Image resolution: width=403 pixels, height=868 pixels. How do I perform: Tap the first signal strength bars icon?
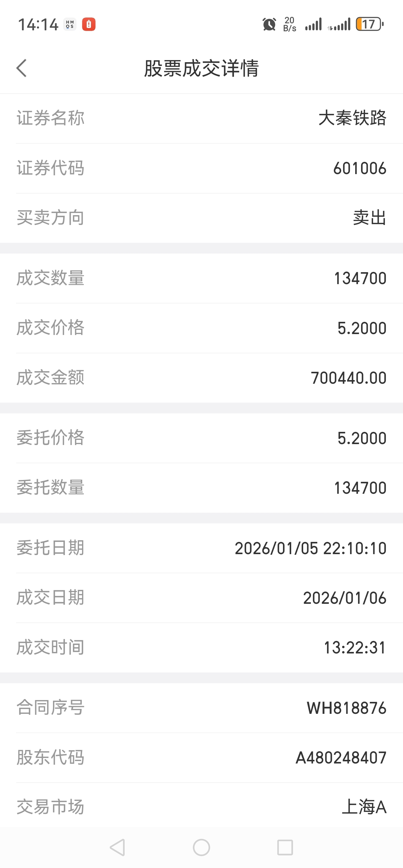tap(314, 24)
